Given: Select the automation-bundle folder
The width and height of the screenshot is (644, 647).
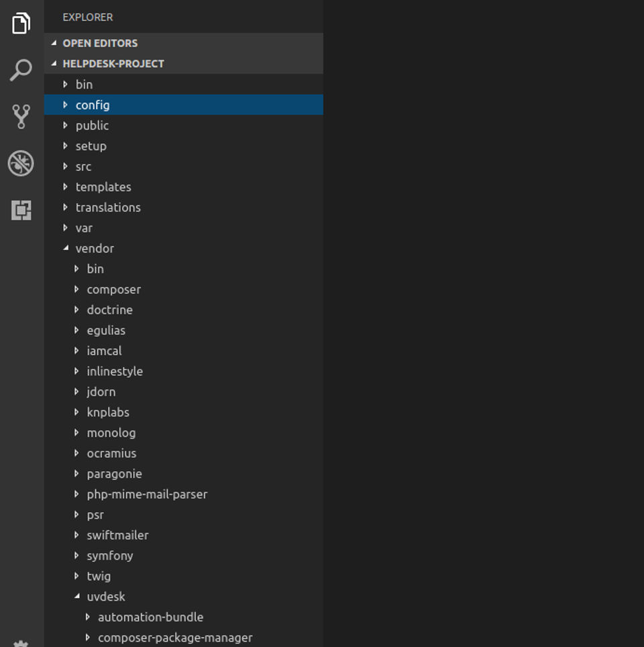Looking at the screenshot, I should click(x=150, y=617).
